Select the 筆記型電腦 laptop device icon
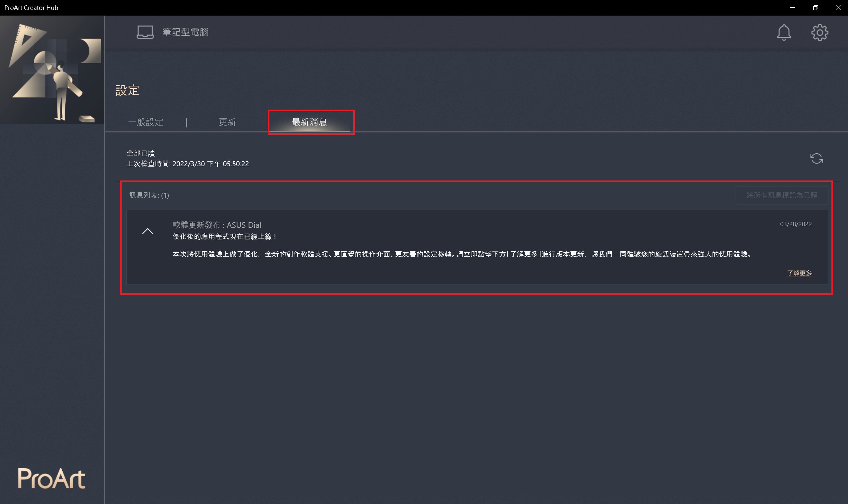 coord(145,31)
